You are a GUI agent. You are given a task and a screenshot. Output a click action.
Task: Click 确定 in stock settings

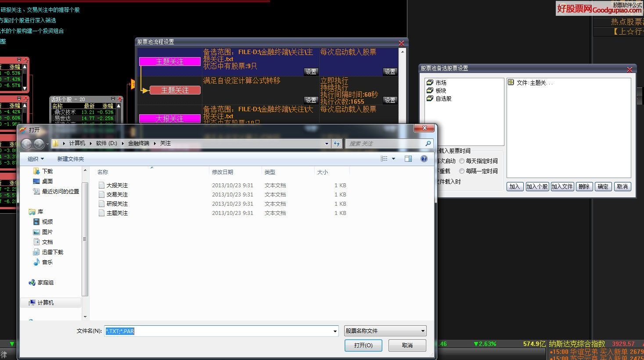(603, 186)
